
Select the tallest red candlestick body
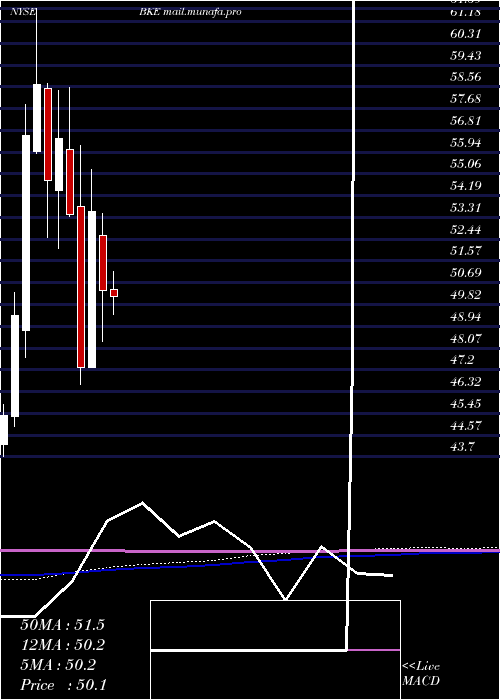[81, 287]
